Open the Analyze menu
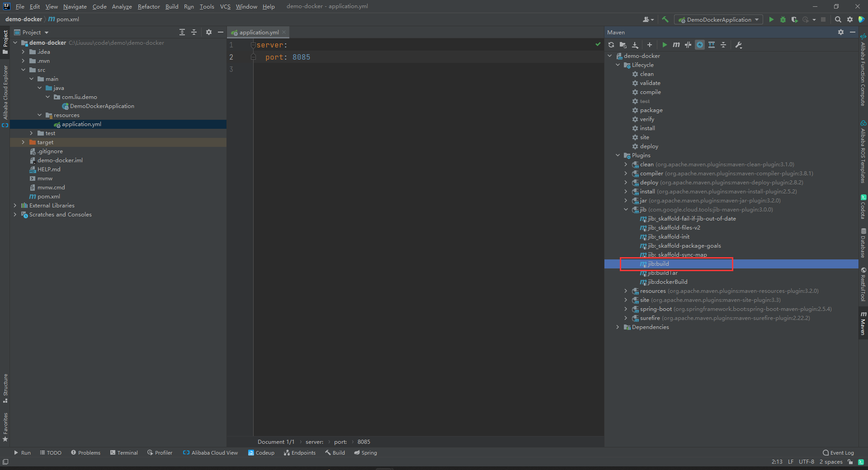 (x=122, y=6)
